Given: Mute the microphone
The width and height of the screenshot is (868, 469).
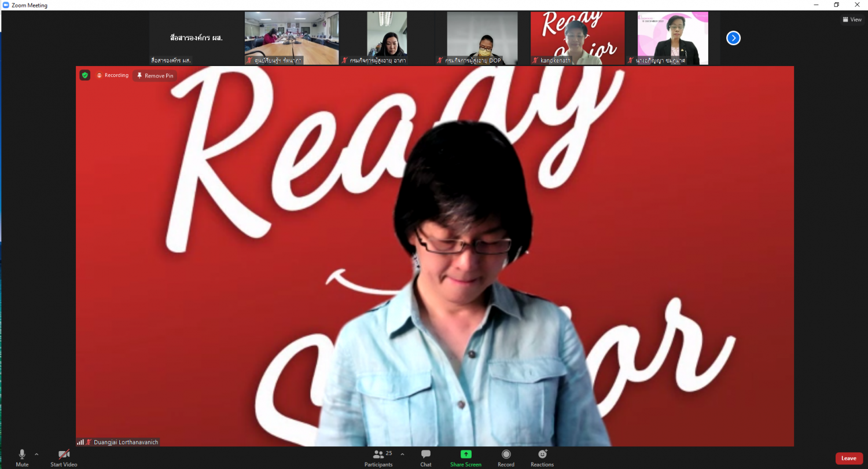Looking at the screenshot, I should pyautogui.click(x=22, y=458).
